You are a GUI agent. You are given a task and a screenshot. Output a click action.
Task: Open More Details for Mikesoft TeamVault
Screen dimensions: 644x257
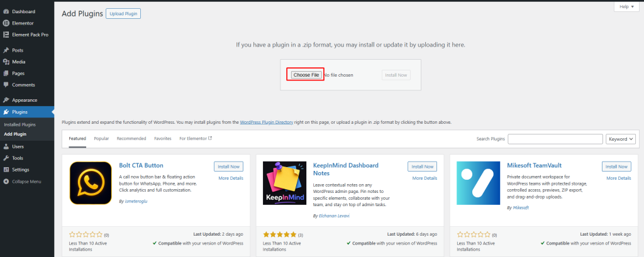point(619,178)
